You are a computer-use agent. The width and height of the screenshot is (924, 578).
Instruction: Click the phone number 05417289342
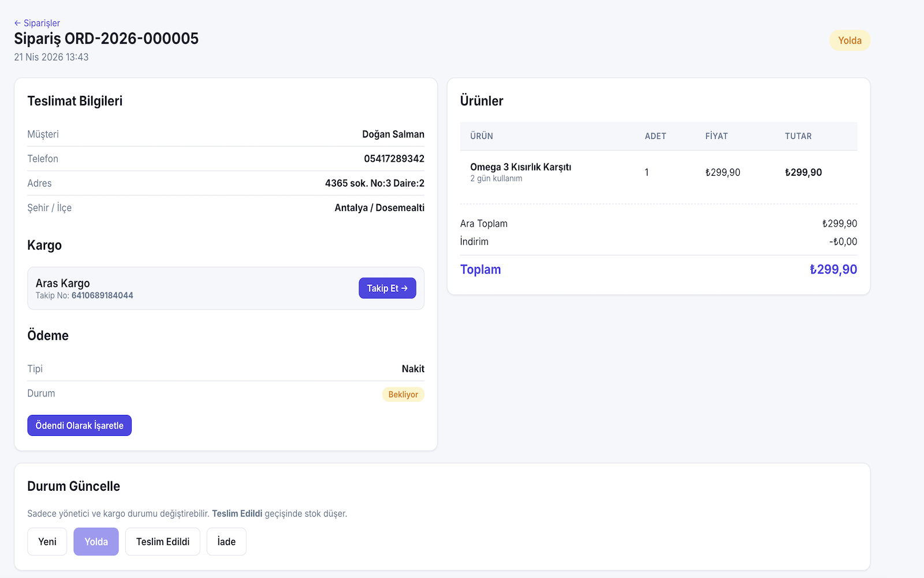click(x=394, y=159)
